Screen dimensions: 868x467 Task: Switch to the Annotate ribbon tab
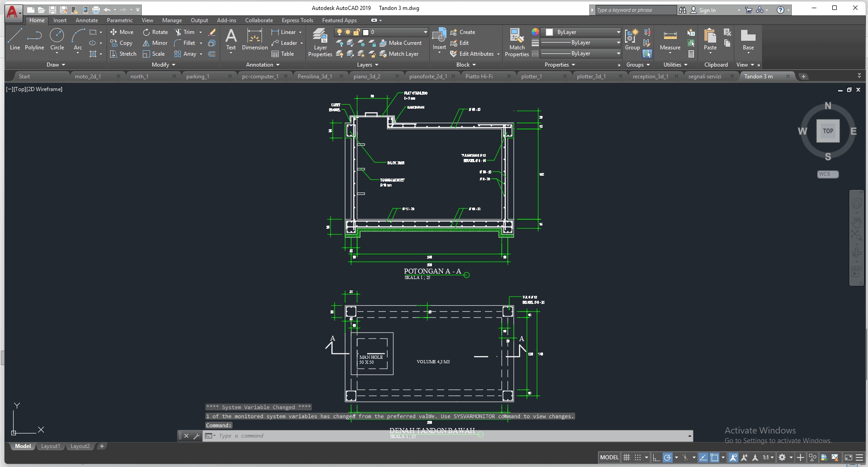[87, 20]
